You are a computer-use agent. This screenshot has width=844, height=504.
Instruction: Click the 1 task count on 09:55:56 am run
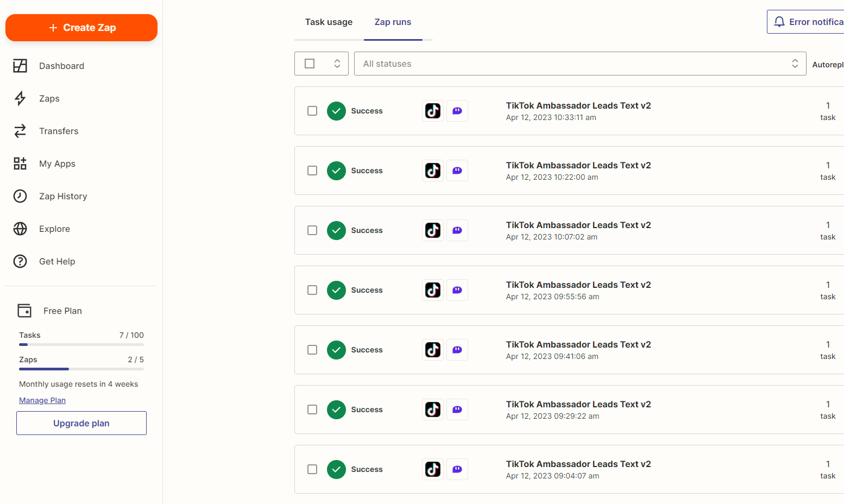[828, 291]
